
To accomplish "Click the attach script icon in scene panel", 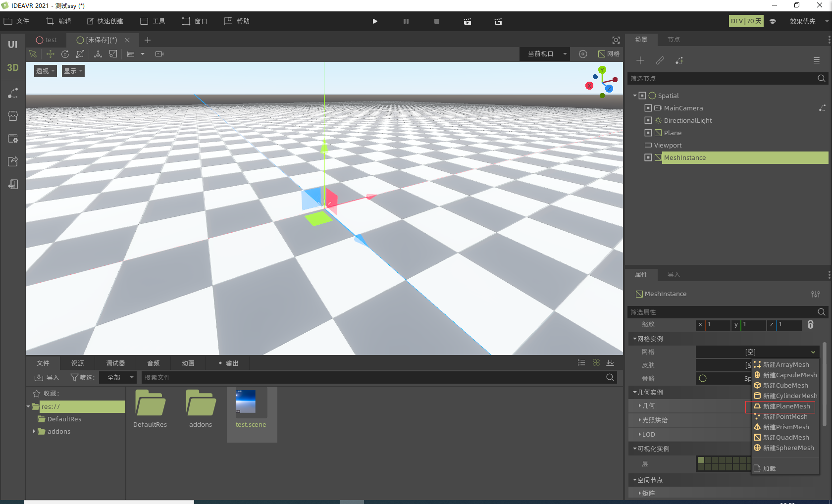I will pos(679,60).
